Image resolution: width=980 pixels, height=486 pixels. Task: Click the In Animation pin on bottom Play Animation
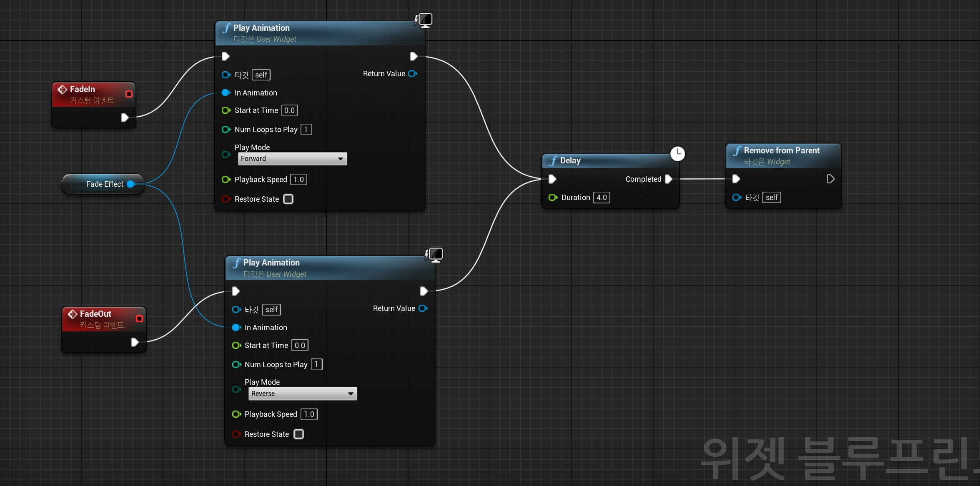pos(236,328)
